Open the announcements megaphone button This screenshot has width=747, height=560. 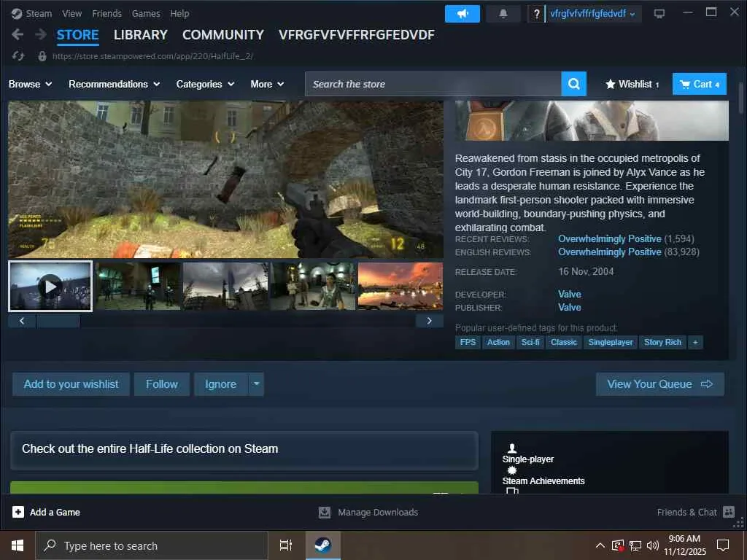pos(462,14)
